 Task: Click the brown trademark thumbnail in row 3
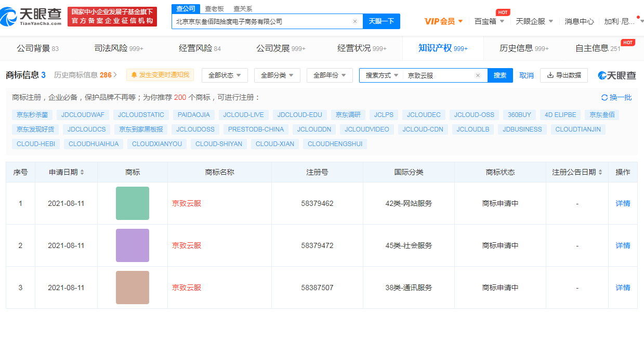133,288
